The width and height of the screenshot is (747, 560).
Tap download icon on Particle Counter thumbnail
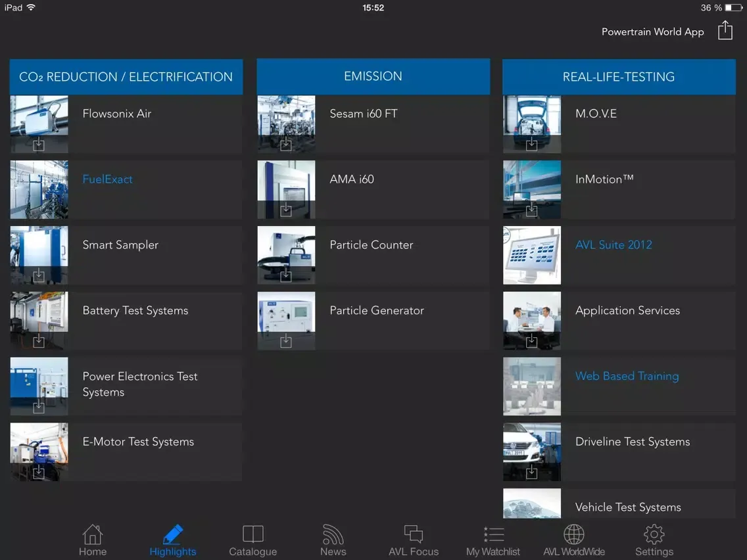point(286,275)
